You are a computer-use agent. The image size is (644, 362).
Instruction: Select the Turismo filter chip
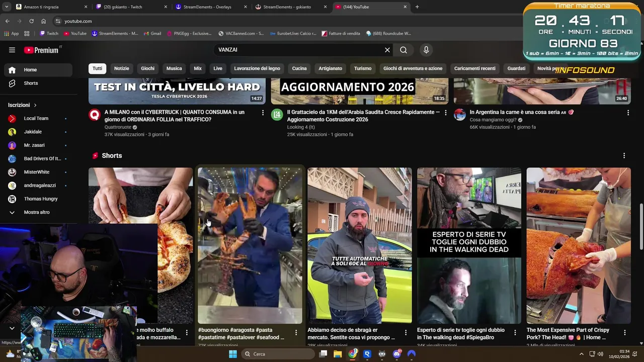[x=363, y=68]
